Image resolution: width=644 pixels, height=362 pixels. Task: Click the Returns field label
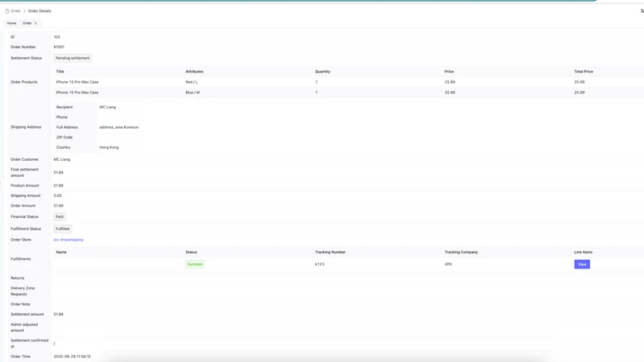coord(17,278)
